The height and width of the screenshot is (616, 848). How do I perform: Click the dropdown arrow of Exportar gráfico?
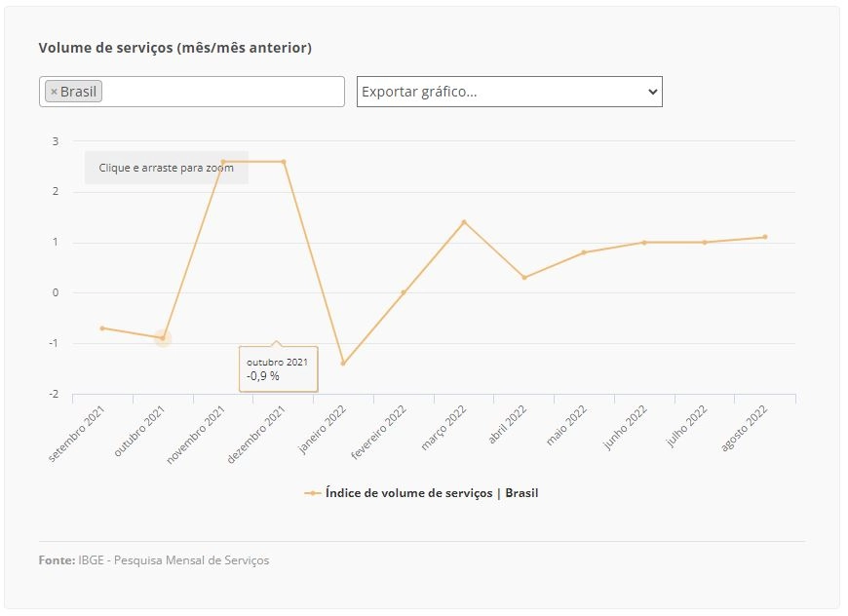point(653,92)
